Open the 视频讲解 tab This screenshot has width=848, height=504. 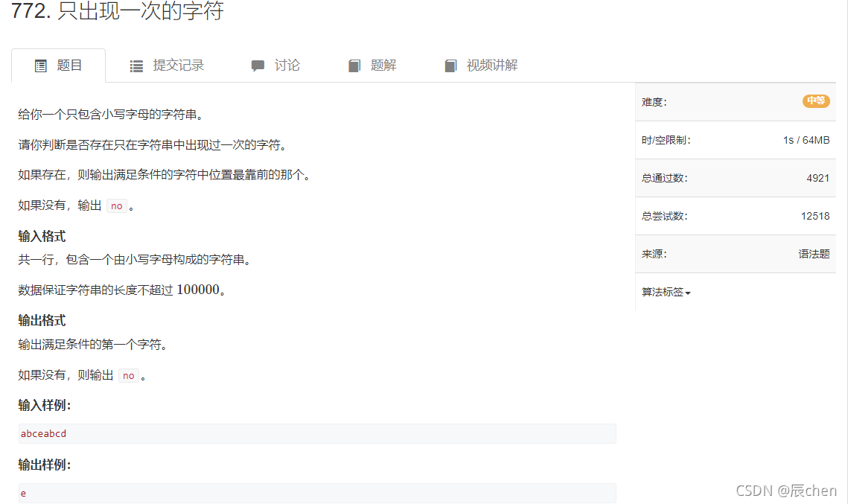click(x=491, y=65)
